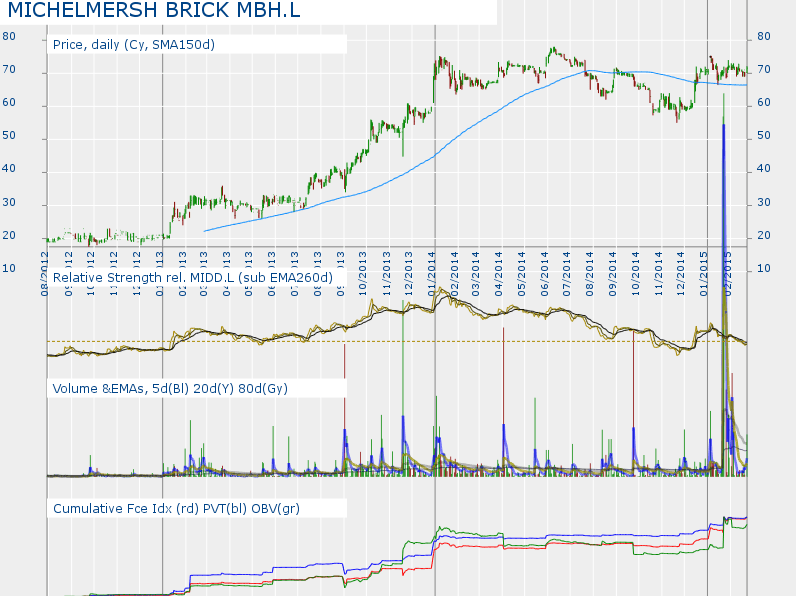Click the left axis value 70
The image size is (796, 596).
9,70
